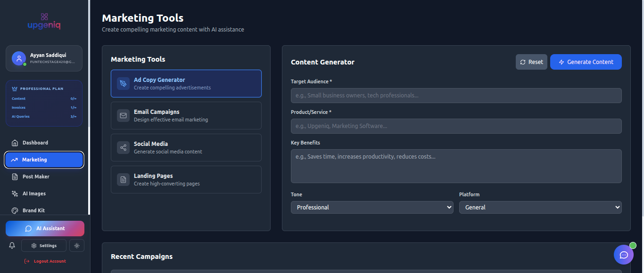This screenshot has height=273, width=644.
Task: Select the Ad Copy Generator pen icon
Action: pos(123,83)
